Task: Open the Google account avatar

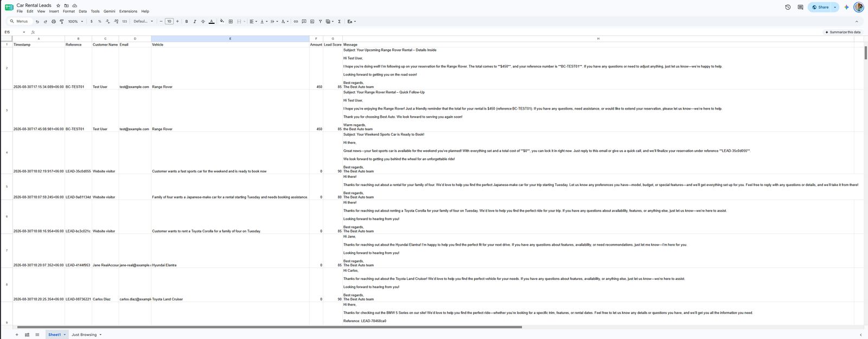Action: [x=858, y=7]
